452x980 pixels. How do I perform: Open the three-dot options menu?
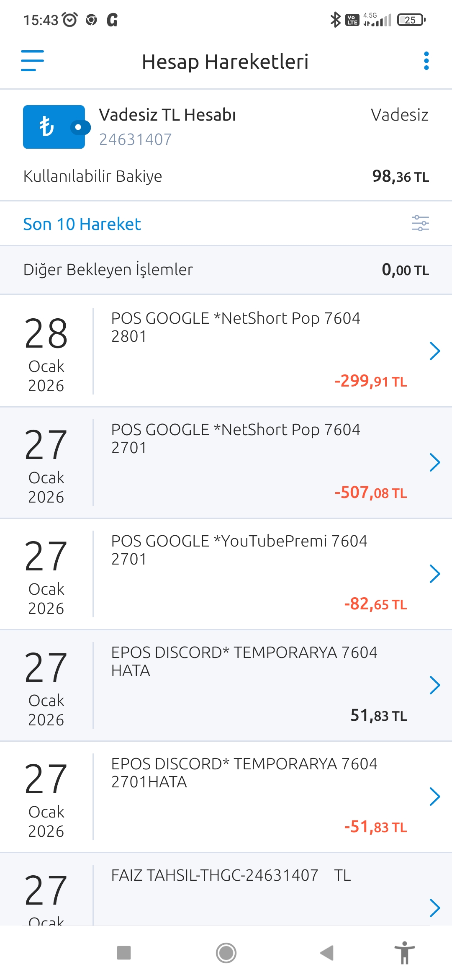tap(426, 61)
